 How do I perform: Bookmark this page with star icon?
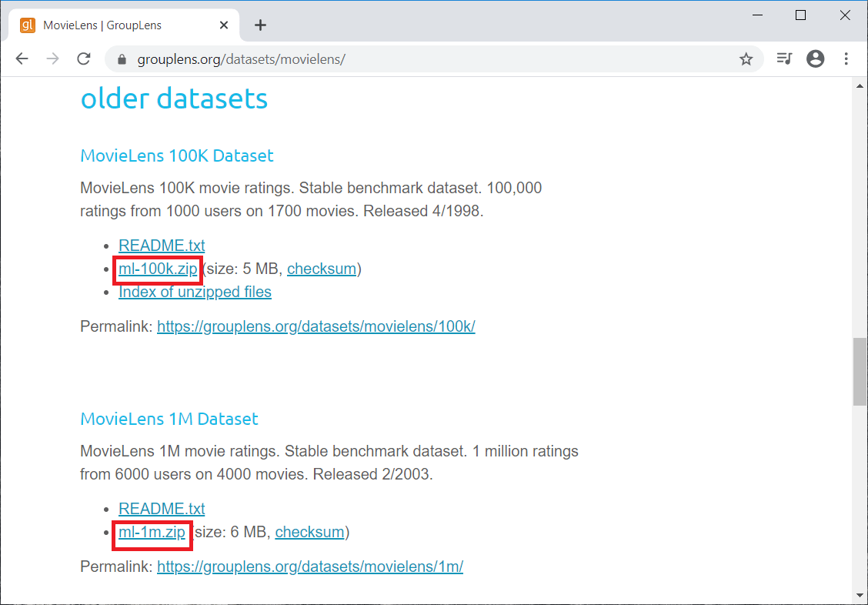(x=746, y=59)
